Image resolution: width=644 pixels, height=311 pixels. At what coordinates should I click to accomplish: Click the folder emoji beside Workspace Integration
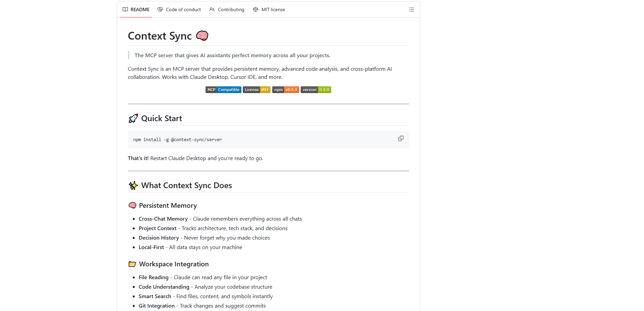[x=132, y=264]
